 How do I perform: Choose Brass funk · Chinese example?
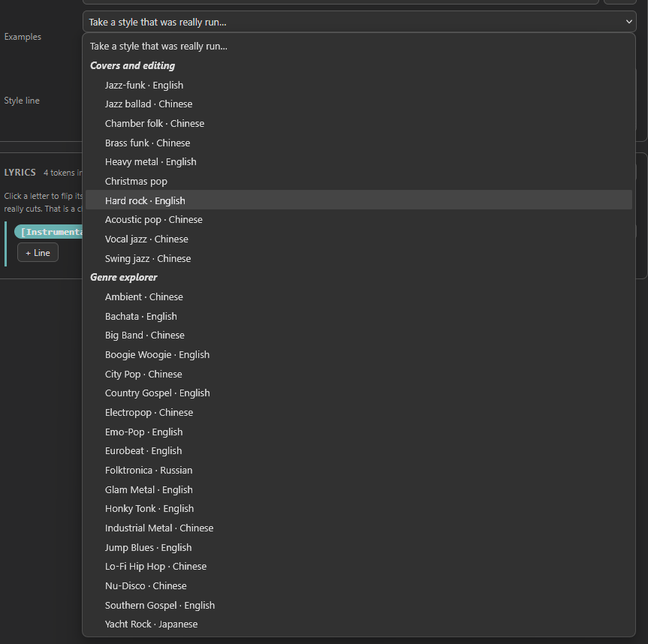359,143
